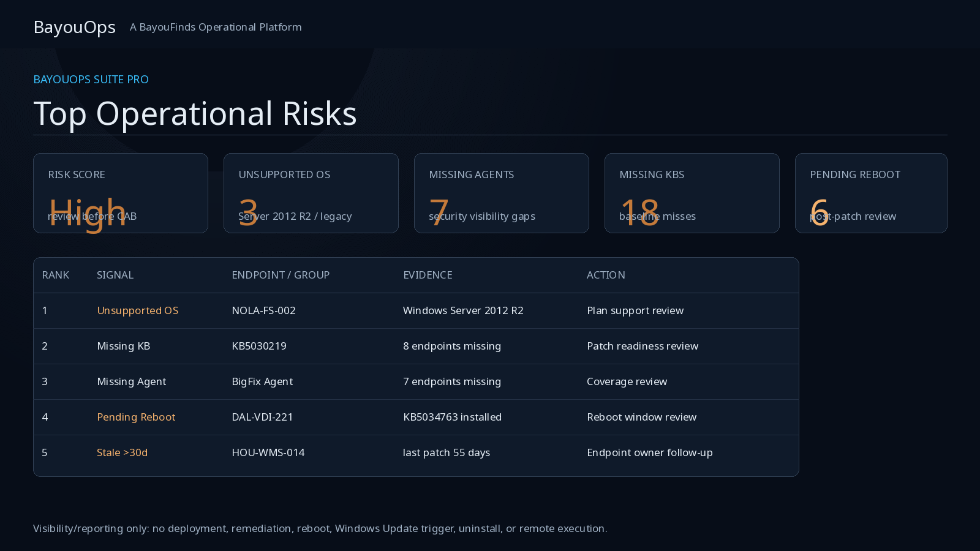The image size is (980, 551).
Task: Click the 'KB5034763 installed' evidence
Action: click(x=452, y=417)
